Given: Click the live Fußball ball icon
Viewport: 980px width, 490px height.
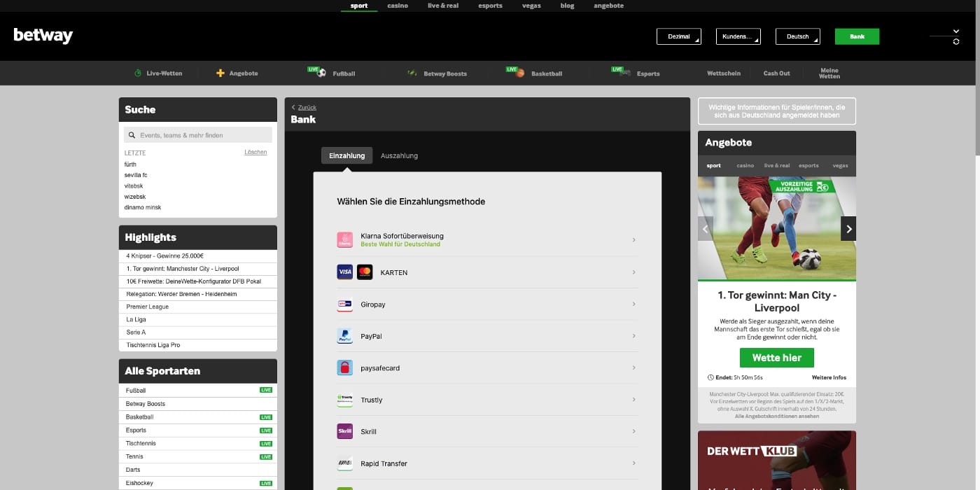Looking at the screenshot, I should click(318, 71).
